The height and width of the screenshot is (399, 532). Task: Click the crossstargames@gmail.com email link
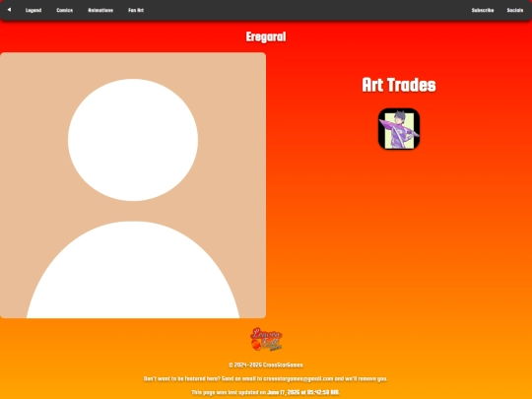(x=299, y=378)
